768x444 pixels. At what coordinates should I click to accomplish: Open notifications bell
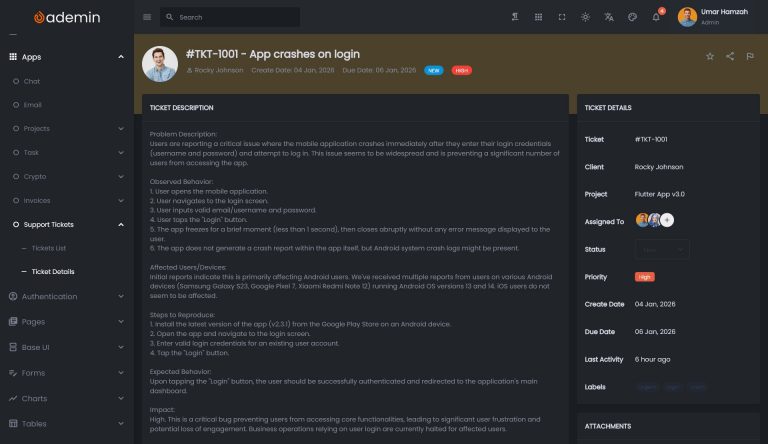656,17
